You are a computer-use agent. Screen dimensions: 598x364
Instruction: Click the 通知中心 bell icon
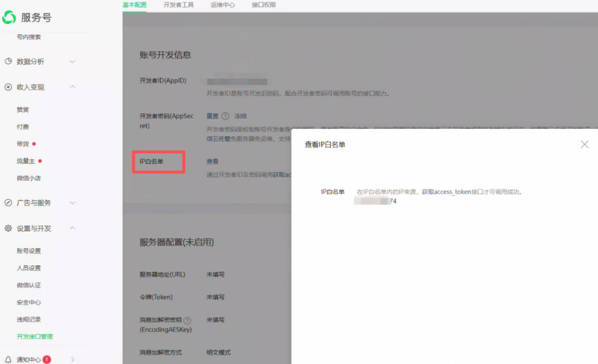coord(8,359)
